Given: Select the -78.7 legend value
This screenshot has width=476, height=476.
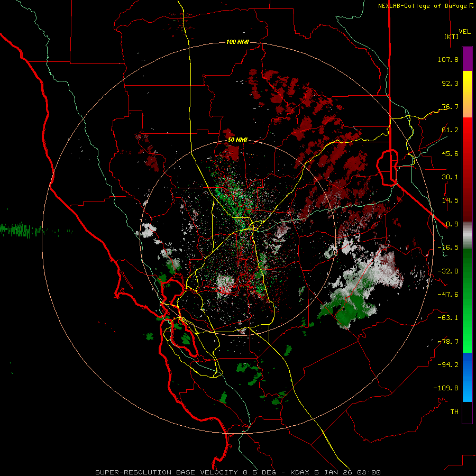Looking at the screenshot, I should point(448,342).
